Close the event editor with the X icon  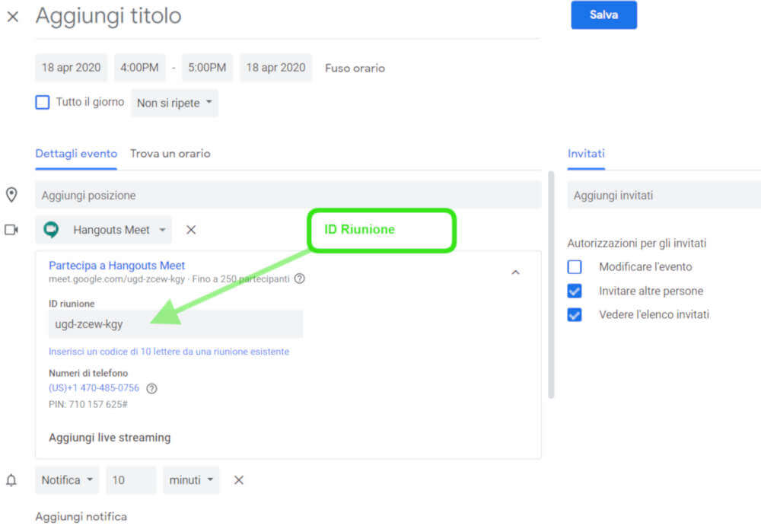(x=13, y=17)
